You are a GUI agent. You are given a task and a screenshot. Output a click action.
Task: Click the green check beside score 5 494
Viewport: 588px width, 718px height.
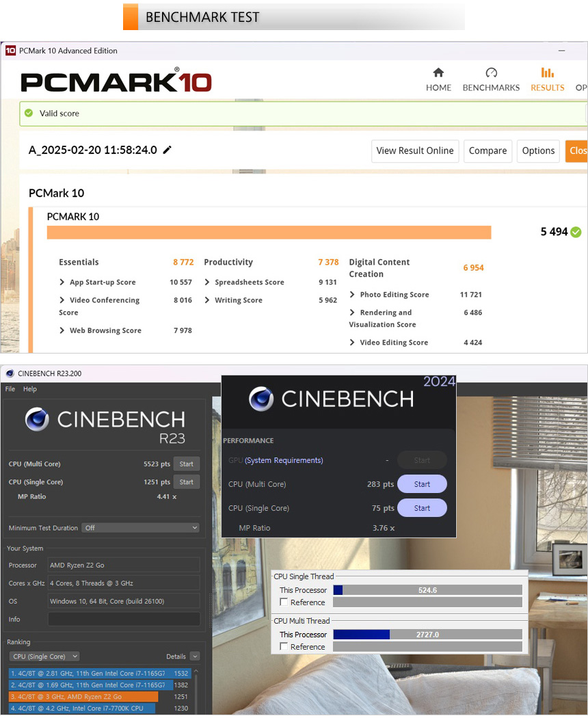click(576, 232)
